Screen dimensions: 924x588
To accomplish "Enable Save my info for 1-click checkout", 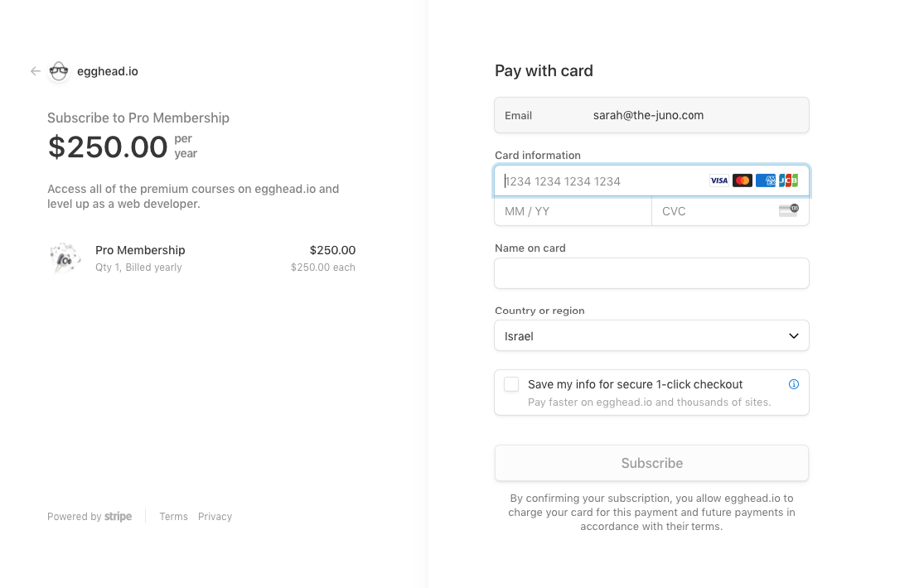I will [x=511, y=384].
